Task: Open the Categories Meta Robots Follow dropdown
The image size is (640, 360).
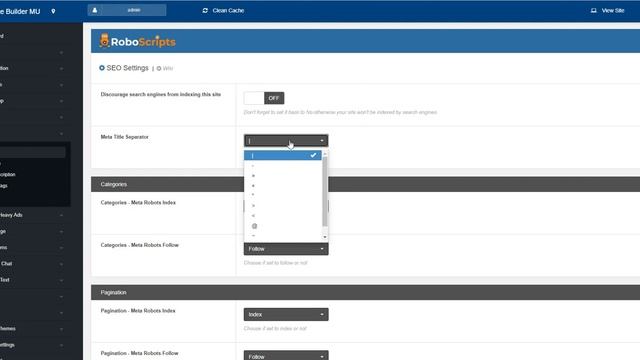Action: [x=286, y=249]
